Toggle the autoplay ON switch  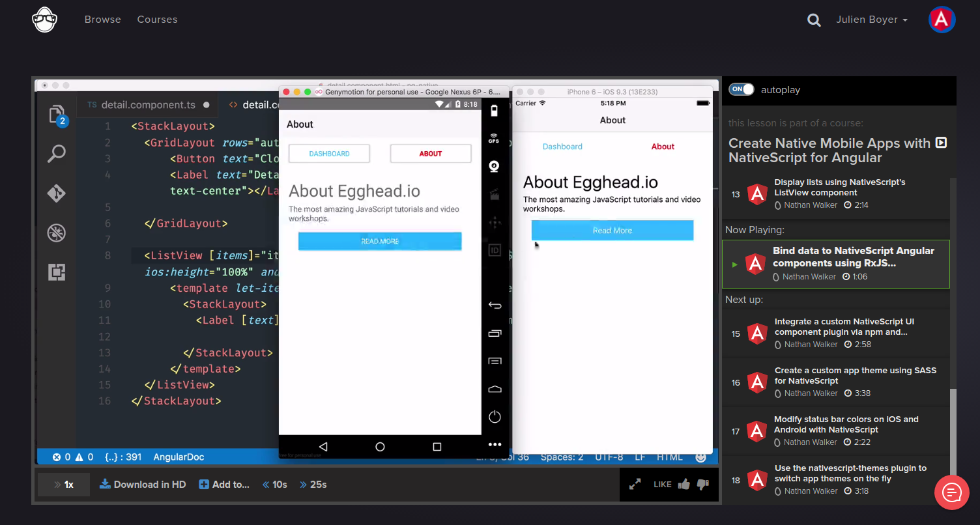pos(742,89)
